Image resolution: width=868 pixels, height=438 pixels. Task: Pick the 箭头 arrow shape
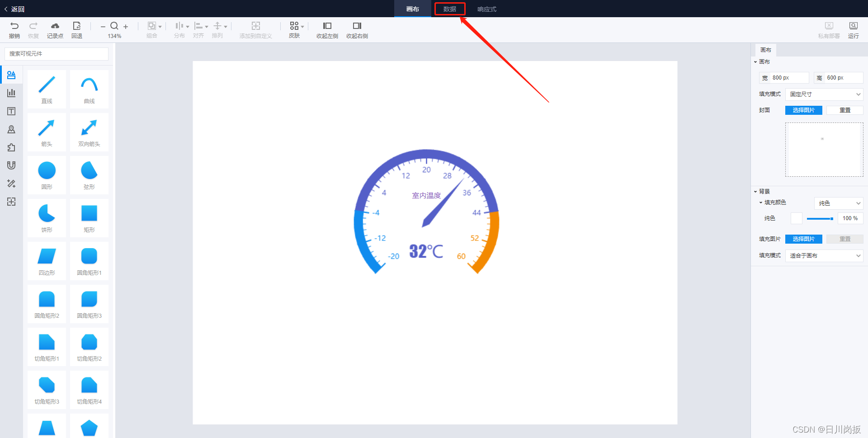point(47,132)
